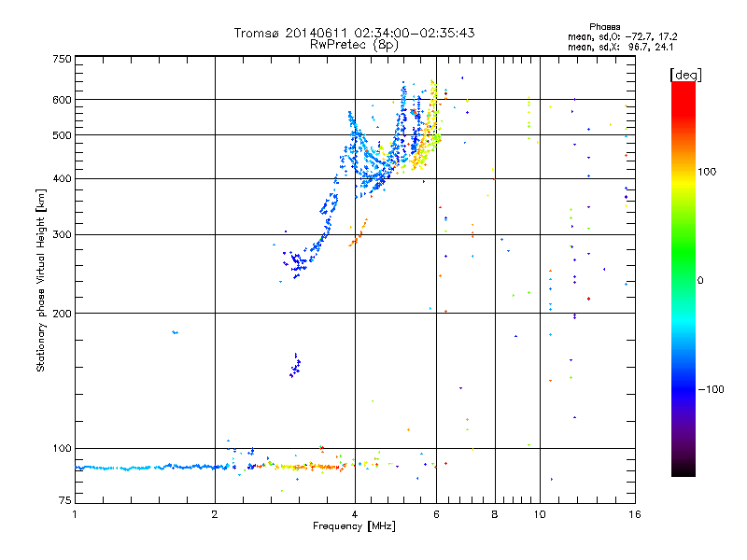This screenshot has width=747, height=560.
Task: Click the x-axis tick label '2'
Action: [215, 514]
